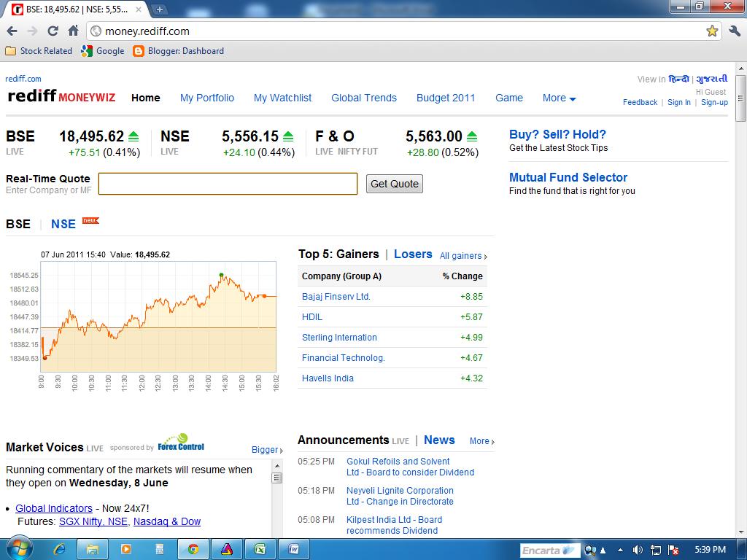Switch Top 5 list to Losers
Screen dimensions: 747x560
coord(413,254)
